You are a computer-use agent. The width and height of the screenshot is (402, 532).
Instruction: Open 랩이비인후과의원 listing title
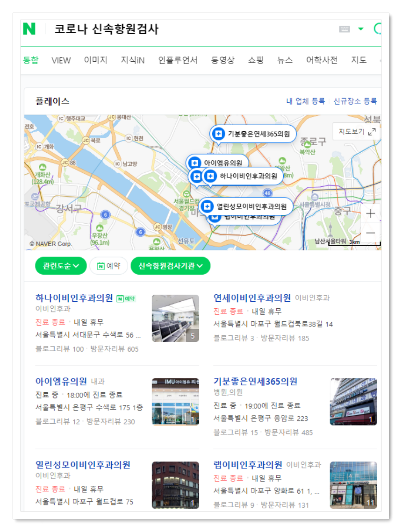click(248, 465)
